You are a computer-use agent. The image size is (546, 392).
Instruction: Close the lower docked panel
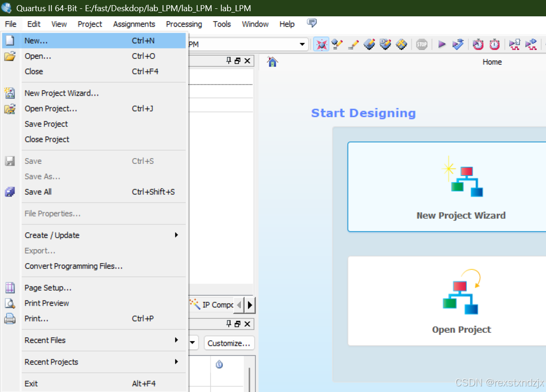(x=247, y=324)
